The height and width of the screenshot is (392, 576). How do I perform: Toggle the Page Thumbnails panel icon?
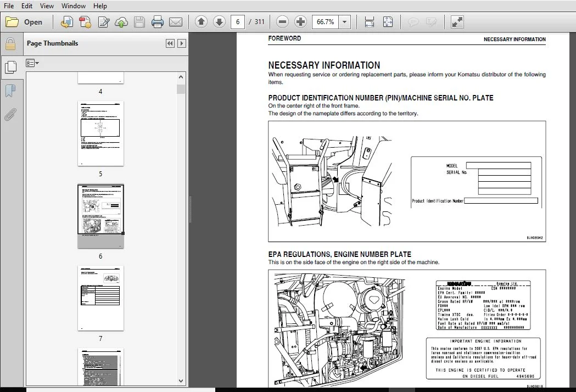coord(10,67)
